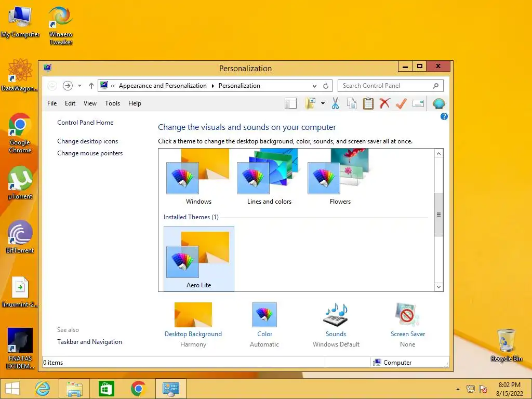
Task: Click Winaero Tweaker desktop icon
Action: 61,25
